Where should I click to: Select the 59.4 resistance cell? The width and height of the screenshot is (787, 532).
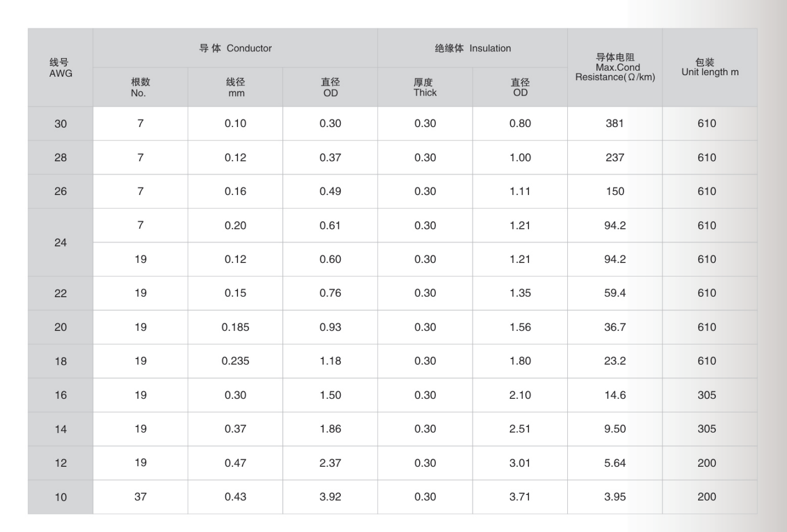tap(615, 293)
